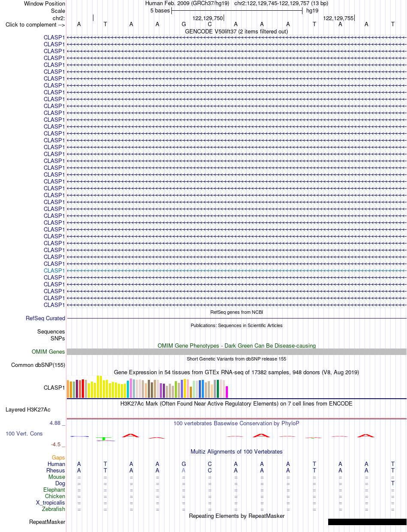Viewport: 407px width, 532px height.
Task: Click the Sequences track label
Action: (51, 332)
